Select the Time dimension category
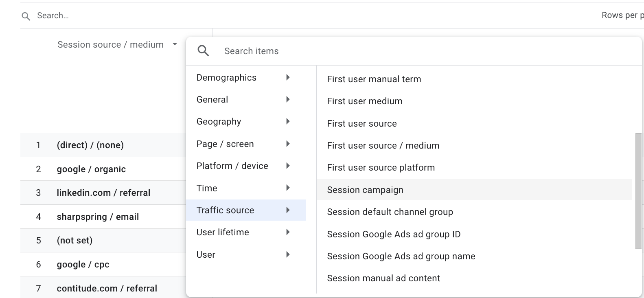 click(207, 188)
